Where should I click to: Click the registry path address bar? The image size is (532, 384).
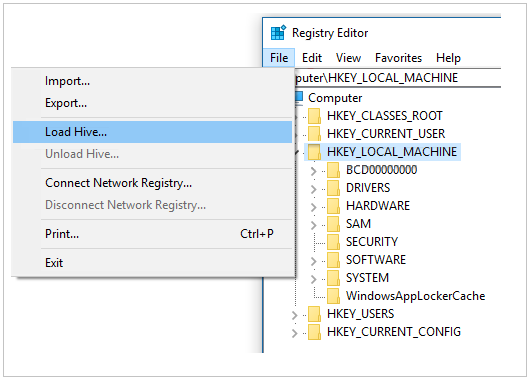[398, 78]
